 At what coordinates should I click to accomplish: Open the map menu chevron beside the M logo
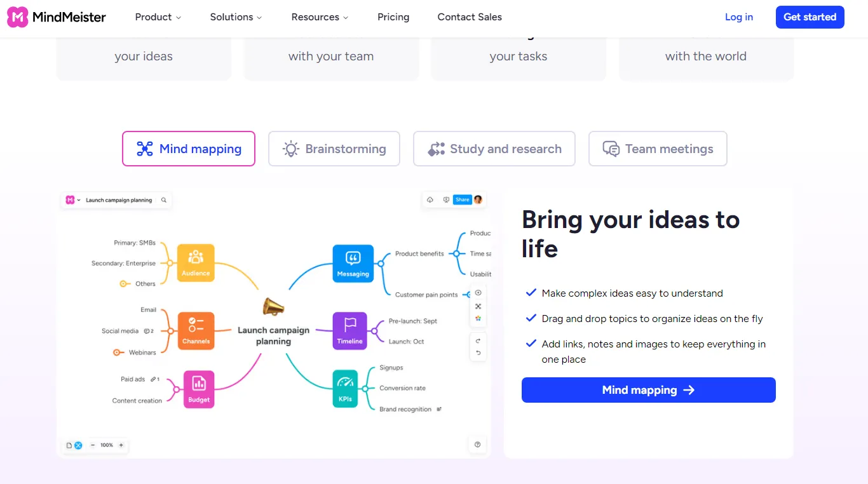pyautogui.click(x=79, y=200)
